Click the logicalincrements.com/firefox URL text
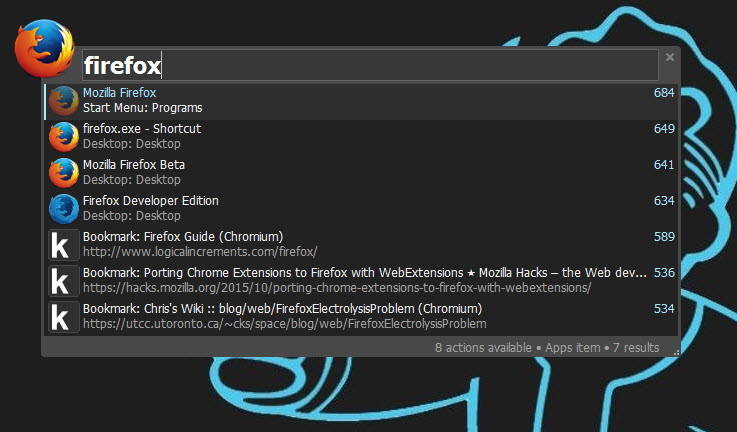 coord(200,252)
